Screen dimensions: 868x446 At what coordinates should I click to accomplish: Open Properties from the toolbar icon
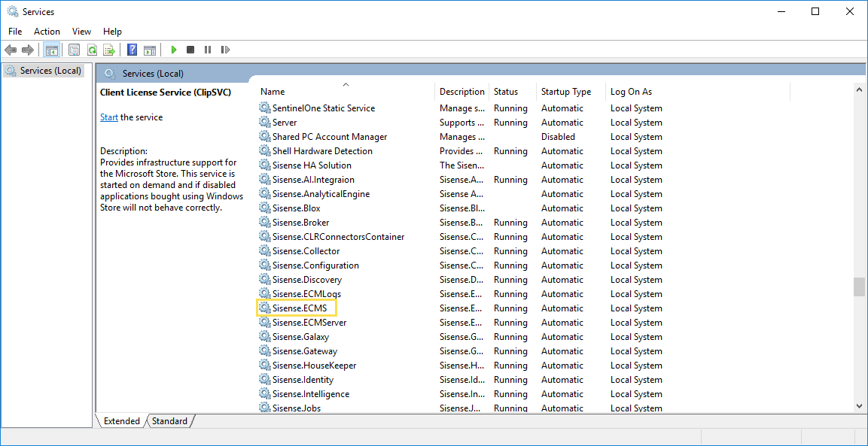(74, 50)
